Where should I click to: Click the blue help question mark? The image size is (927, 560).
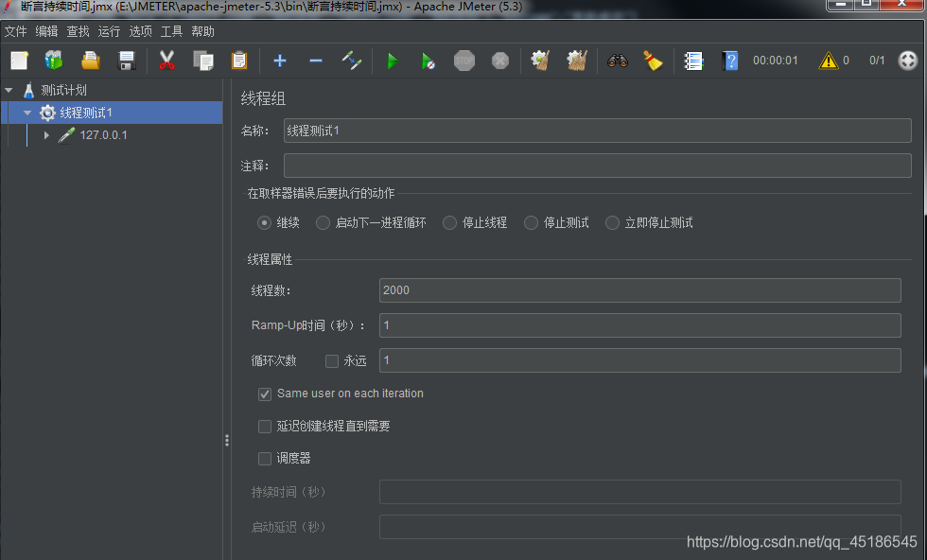tap(729, 61)
